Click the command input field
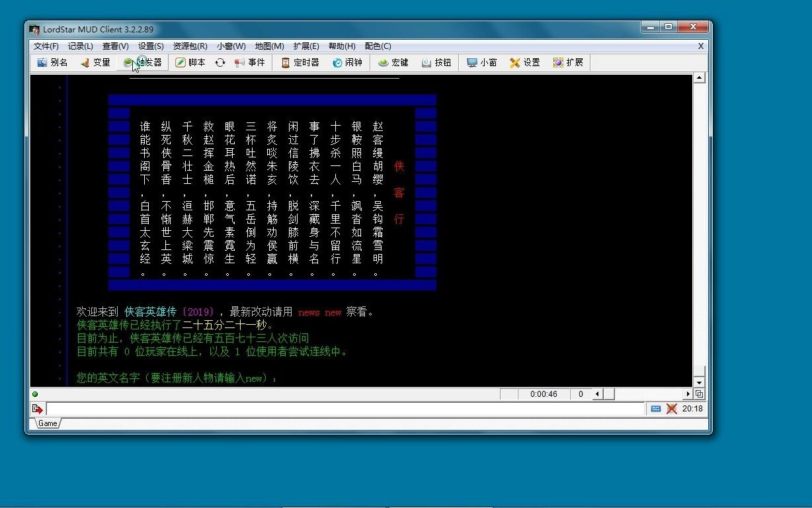This screenshot has width=812, height=508. [x=346, y=409]
